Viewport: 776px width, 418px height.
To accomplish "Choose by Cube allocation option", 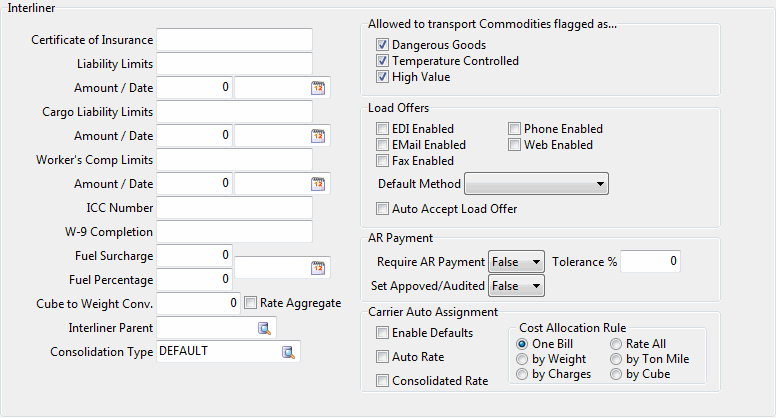I will (617, 374).
